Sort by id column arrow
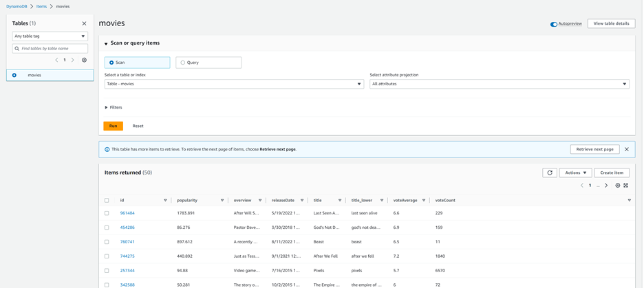Screen dimensions: 644x288 click(x=166, y=200)
